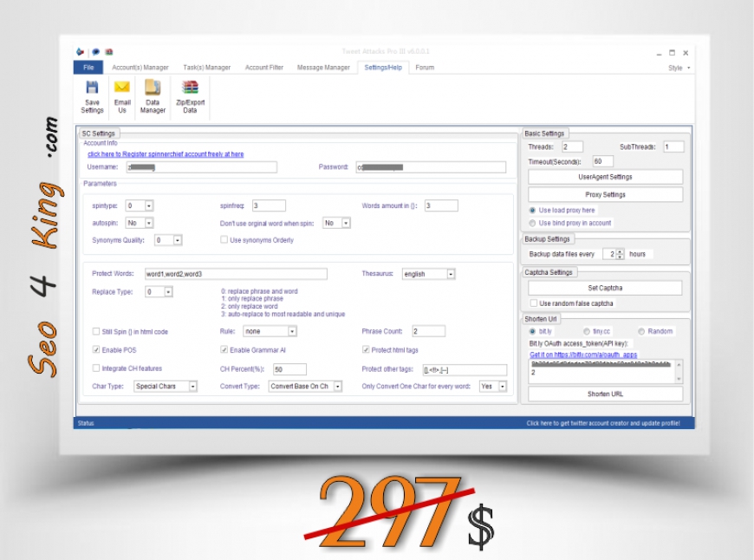
Task: Toggle Use synonyms Orderly checkbox
Action: (x=224, y=239)
